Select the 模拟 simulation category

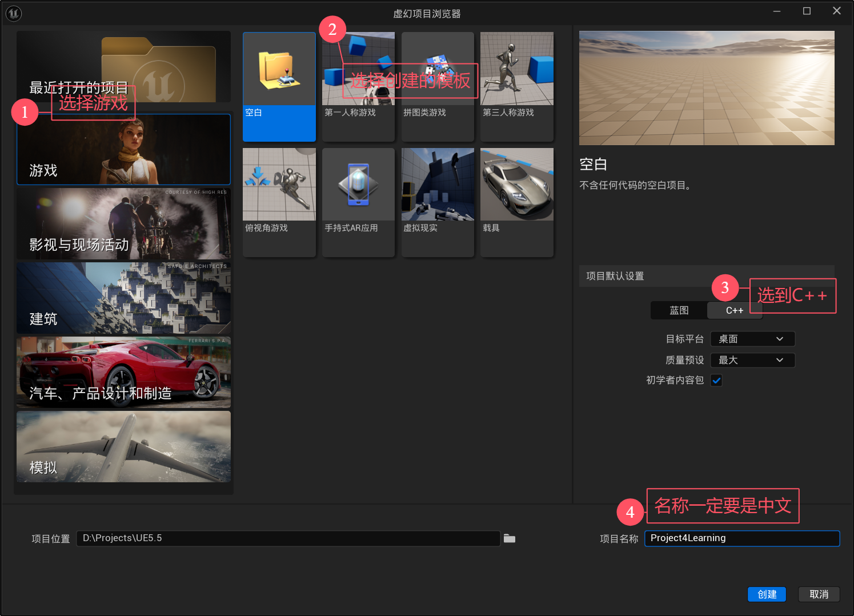tap(123, 446)
